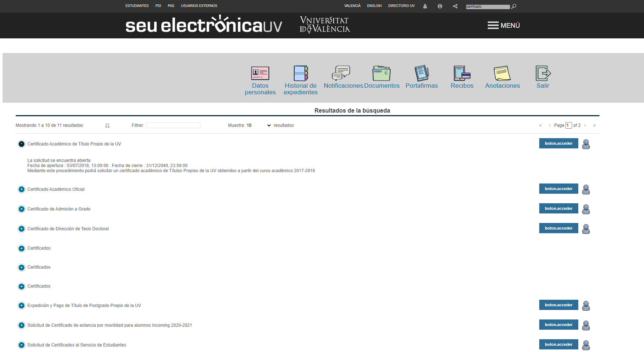The image size is (644, 352).
Task: Open the Muestra results count dropdown
Action: (258, 125)
